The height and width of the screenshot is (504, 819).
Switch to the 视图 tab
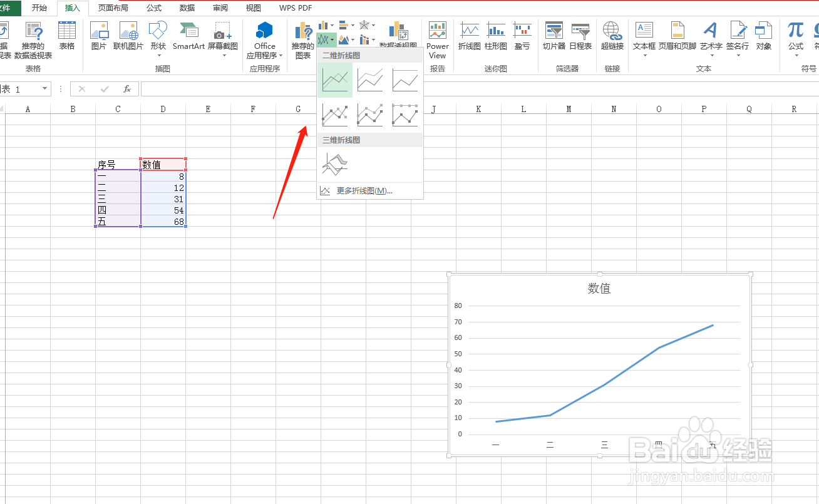(x=254, y=8)
